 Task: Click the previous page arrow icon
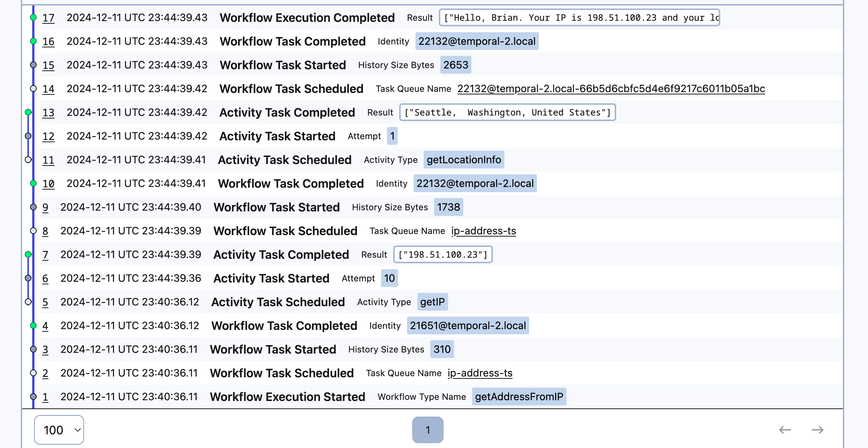pos(785,430)
